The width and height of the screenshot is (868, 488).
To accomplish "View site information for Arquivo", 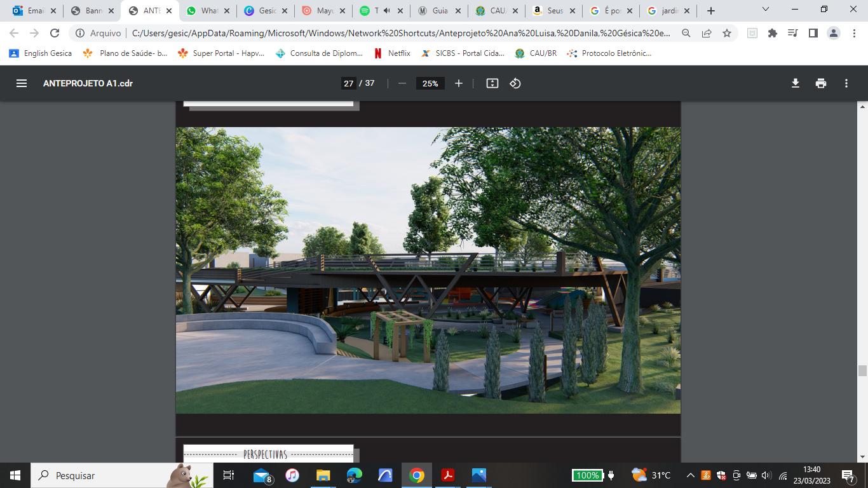I will coord(98,33).
